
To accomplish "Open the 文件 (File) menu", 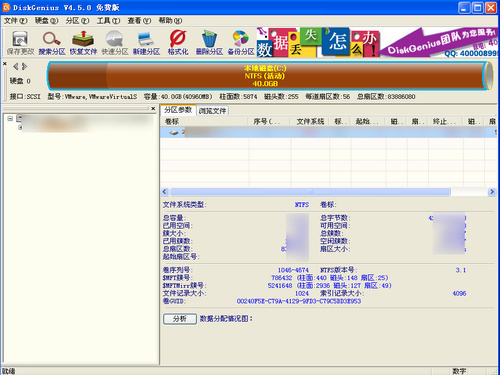I will click(15, 21).
